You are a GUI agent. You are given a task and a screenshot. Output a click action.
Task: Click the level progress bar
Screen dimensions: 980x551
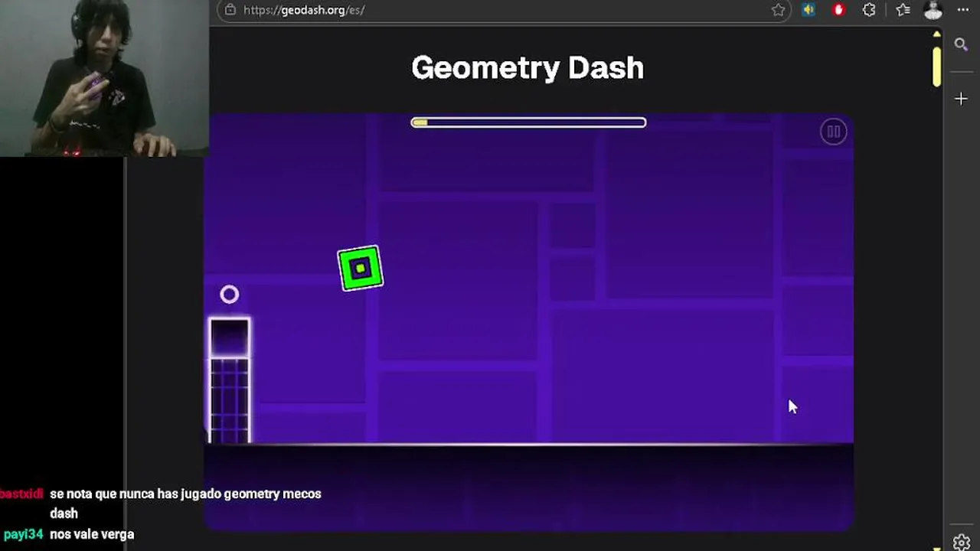coord(528,122)
